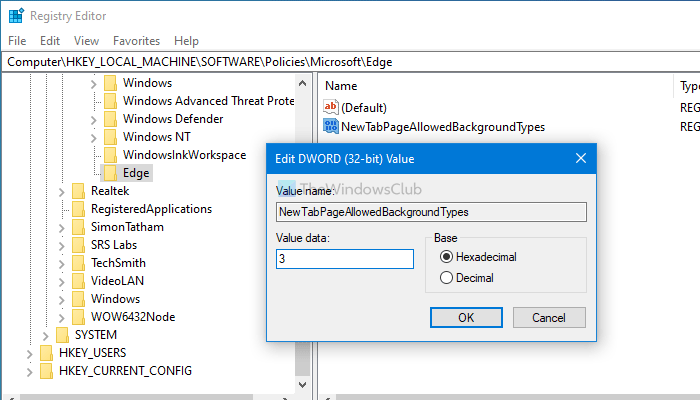700x400 pixels.
Task: Select the SRS Labs folder icon
Action: [x=78, y=245]
